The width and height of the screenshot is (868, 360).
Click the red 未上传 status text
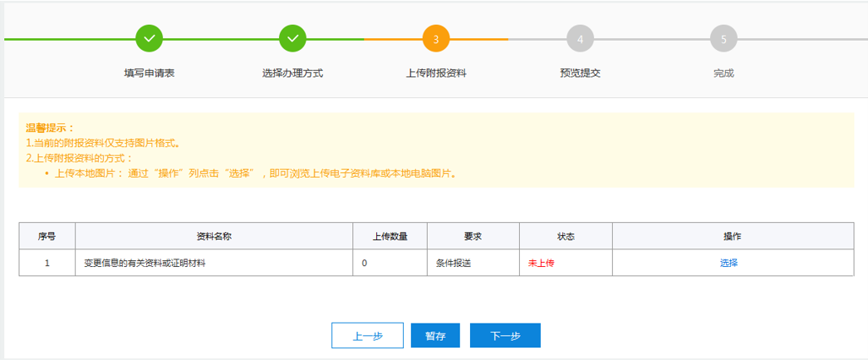click(x=542, y=263)
